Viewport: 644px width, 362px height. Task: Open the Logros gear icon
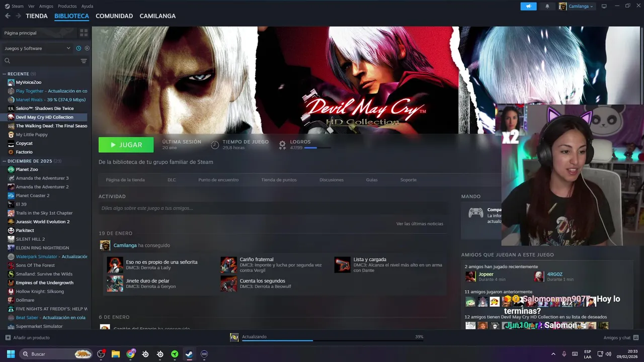[x=282, y=145]
